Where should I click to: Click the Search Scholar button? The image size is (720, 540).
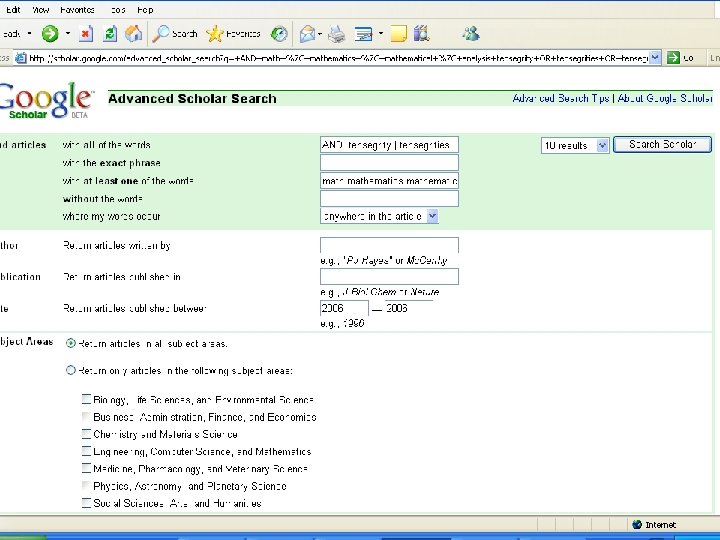[663, 145]
